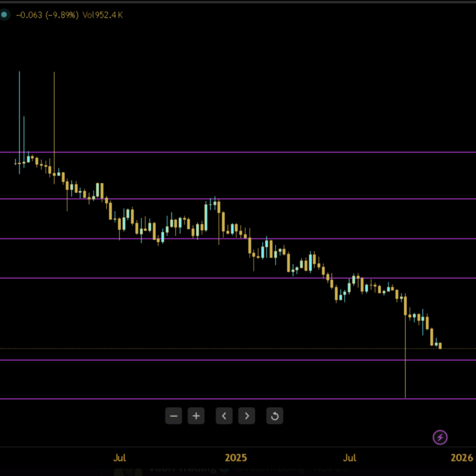
Task: Click the teal status dot indicator
Action: click(x=4, y=15)
